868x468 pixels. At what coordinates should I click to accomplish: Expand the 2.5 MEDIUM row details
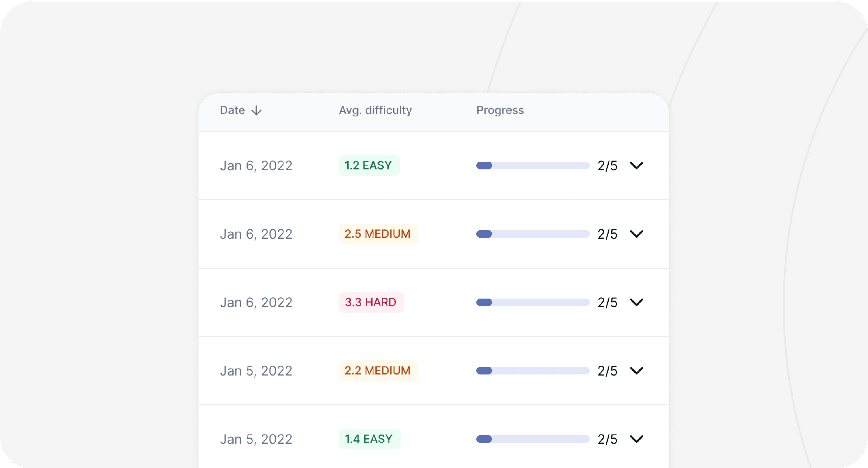tap(637, 234)
